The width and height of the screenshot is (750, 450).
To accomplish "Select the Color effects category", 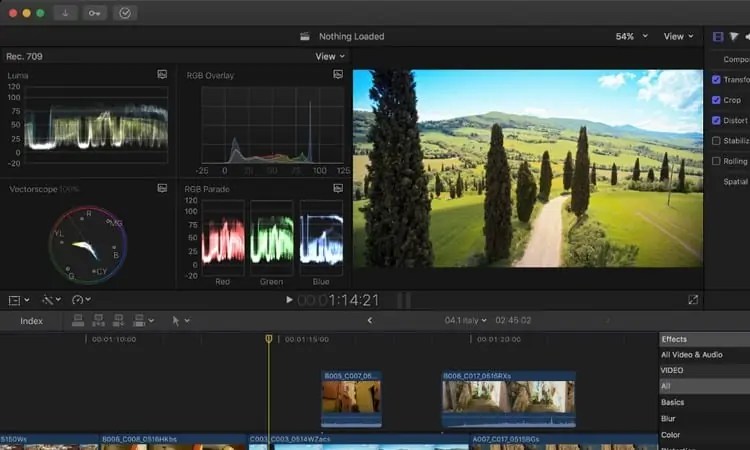I will (x=671, y=435).
